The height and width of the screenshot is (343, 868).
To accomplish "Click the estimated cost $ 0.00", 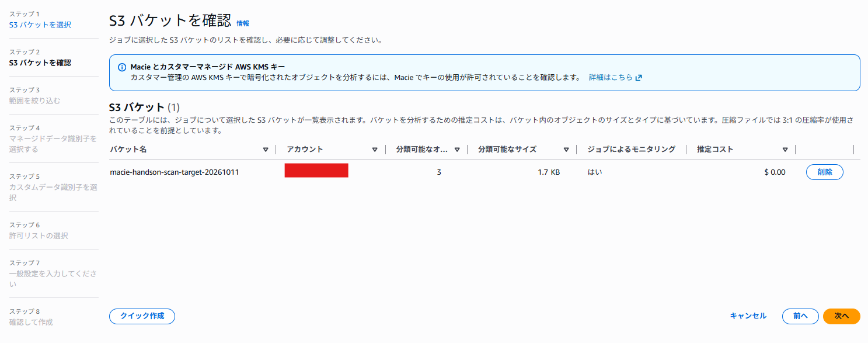I will [775, 172].
